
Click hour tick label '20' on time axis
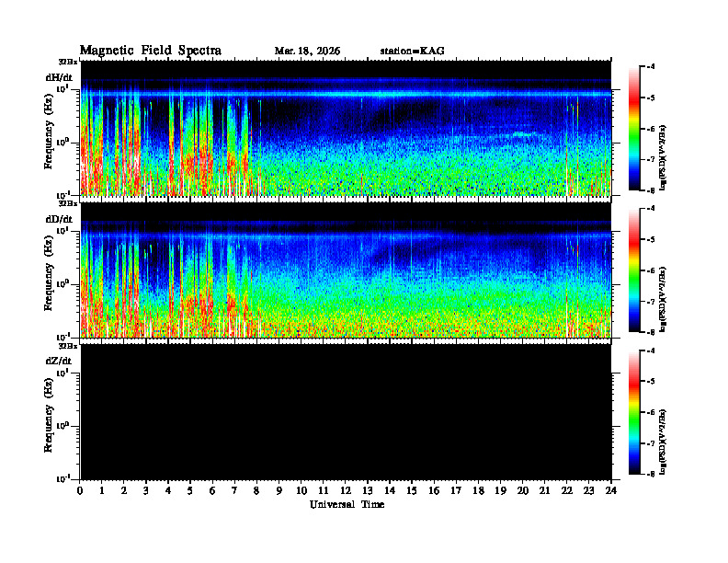point(523,491)
